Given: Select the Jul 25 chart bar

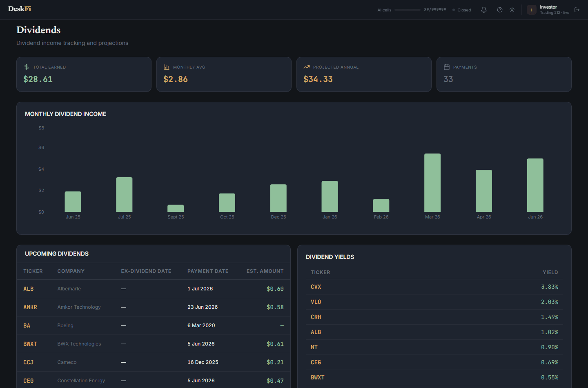Looking at the screenshot, I should 124,194.
